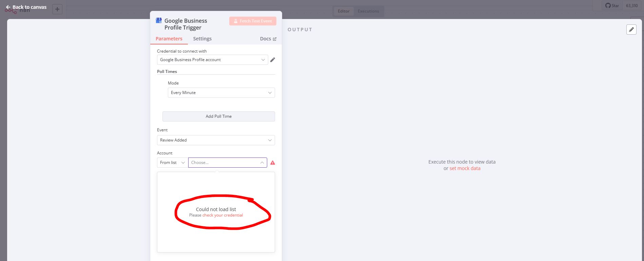The height and width of the screenshot is (261, 644).
Task: Click set mock data link
Action: coord(465,168)
